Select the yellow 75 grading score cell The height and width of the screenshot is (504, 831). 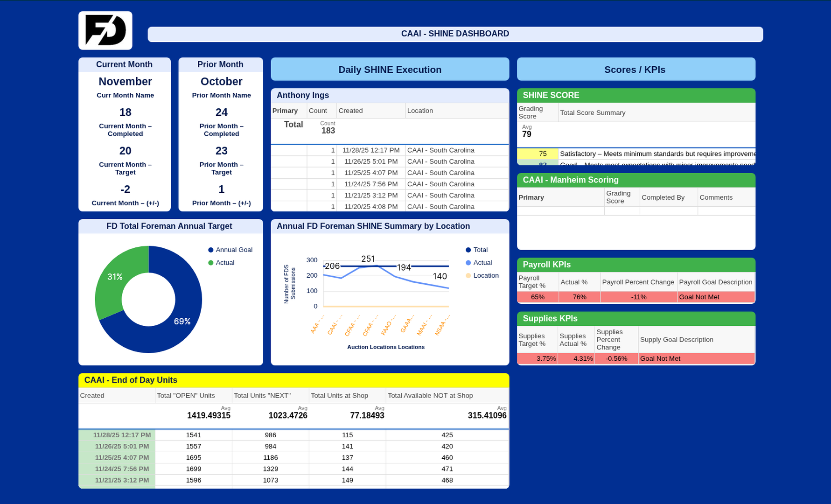[542, 154]
